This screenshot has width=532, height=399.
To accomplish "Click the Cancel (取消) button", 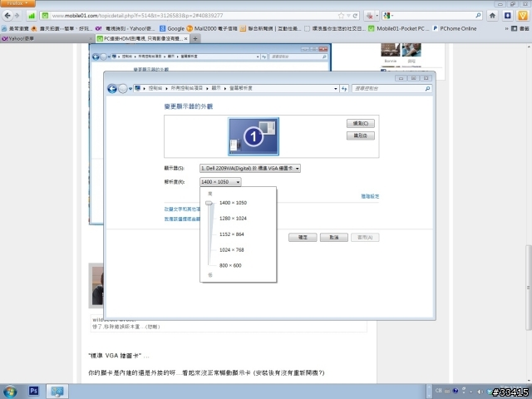I will pyautogui.click(x=334, y=237).
